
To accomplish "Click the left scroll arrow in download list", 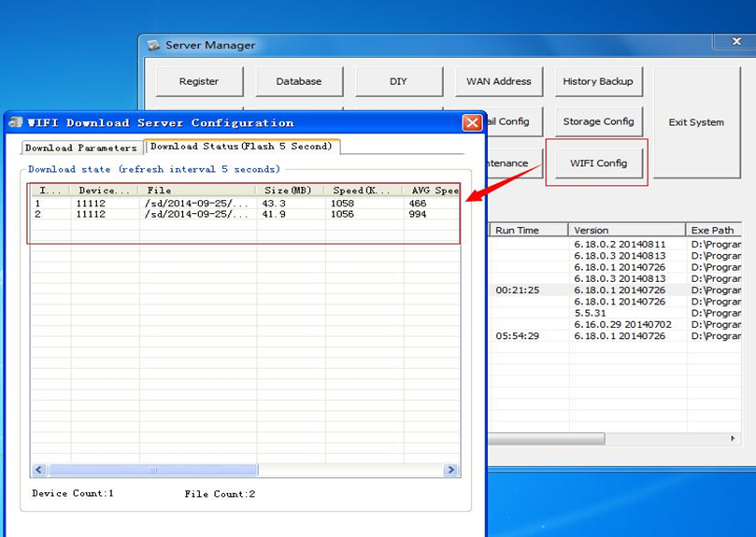I will pos(39,470).
